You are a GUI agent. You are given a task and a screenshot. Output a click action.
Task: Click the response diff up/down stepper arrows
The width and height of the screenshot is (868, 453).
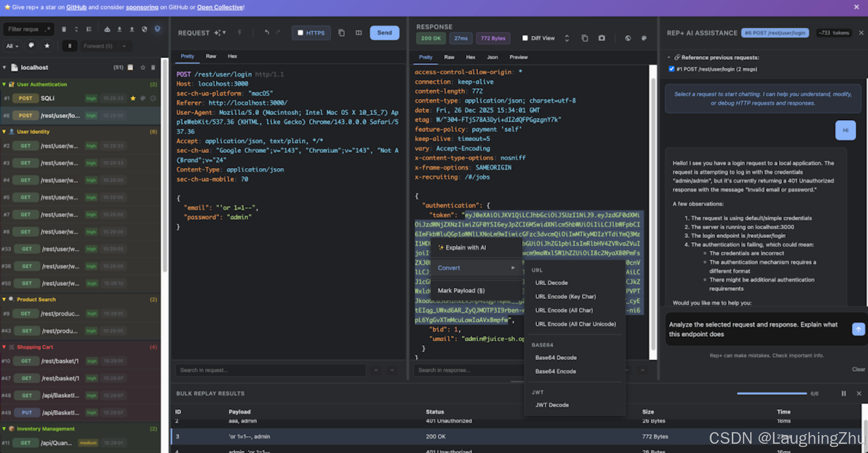click(567, 38)
